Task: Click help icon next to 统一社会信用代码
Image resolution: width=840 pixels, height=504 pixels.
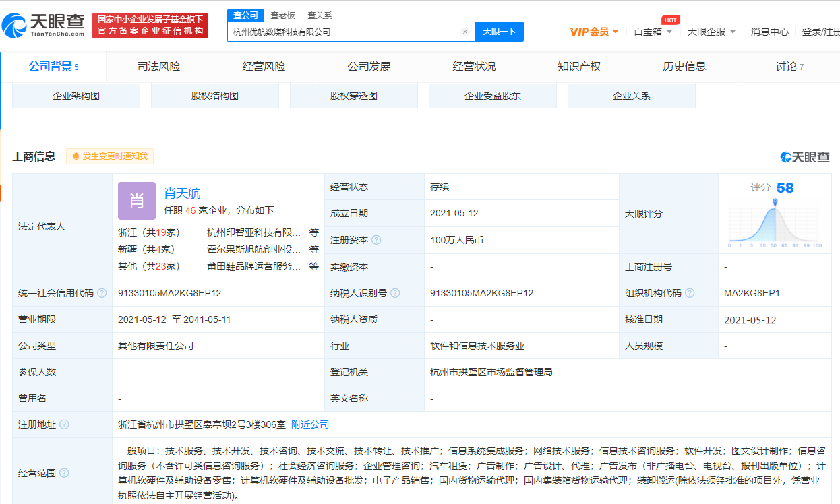Action: pos(102,293)
